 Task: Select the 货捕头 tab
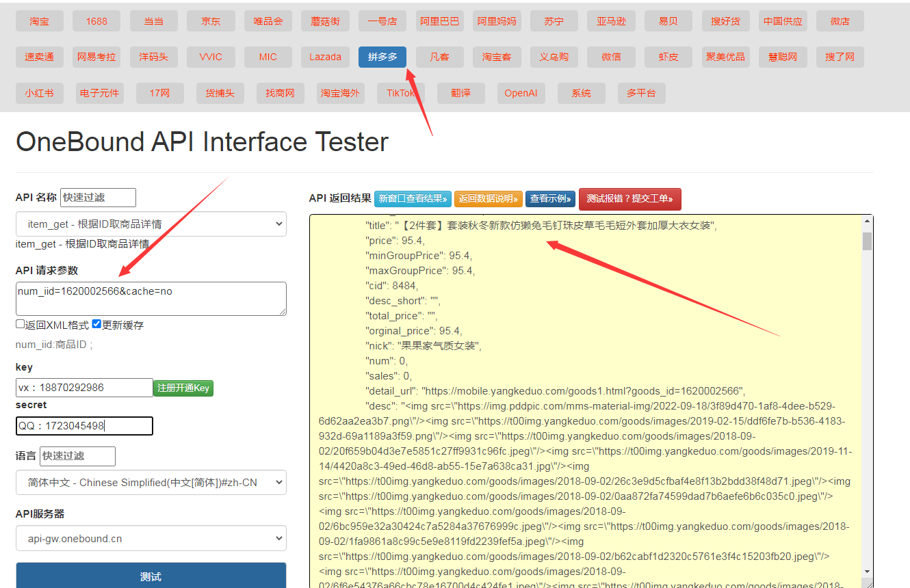pyautogui.click(x=220, y=93)
